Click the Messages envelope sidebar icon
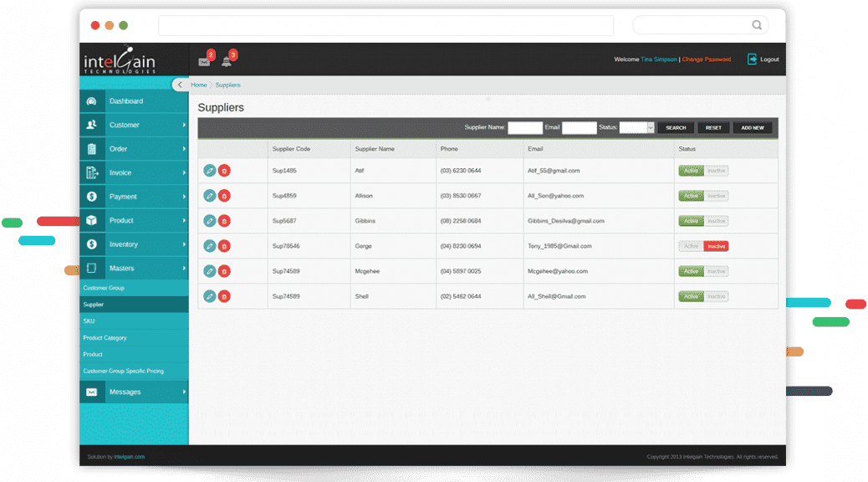Screen dimensions: 868x482 click(x=92, y=392)
